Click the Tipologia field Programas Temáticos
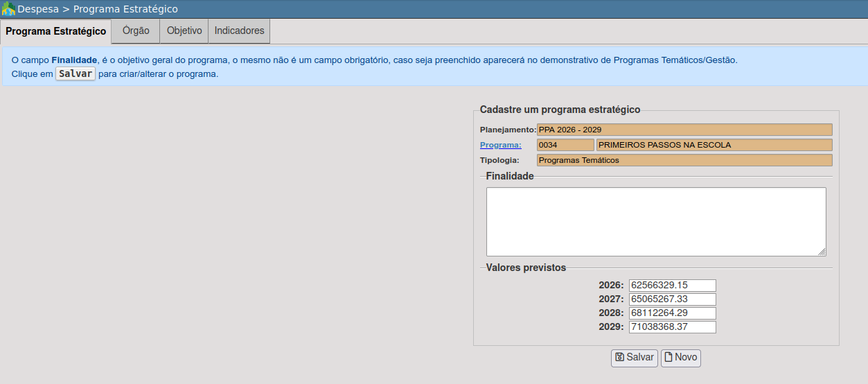The width and height of the screenshot is (868, 384). point(684,160)
